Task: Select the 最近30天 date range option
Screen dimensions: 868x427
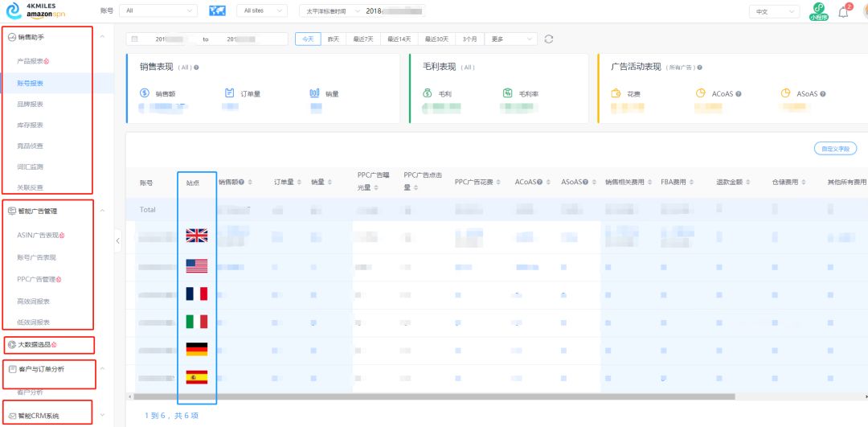Action: point(436,39)
